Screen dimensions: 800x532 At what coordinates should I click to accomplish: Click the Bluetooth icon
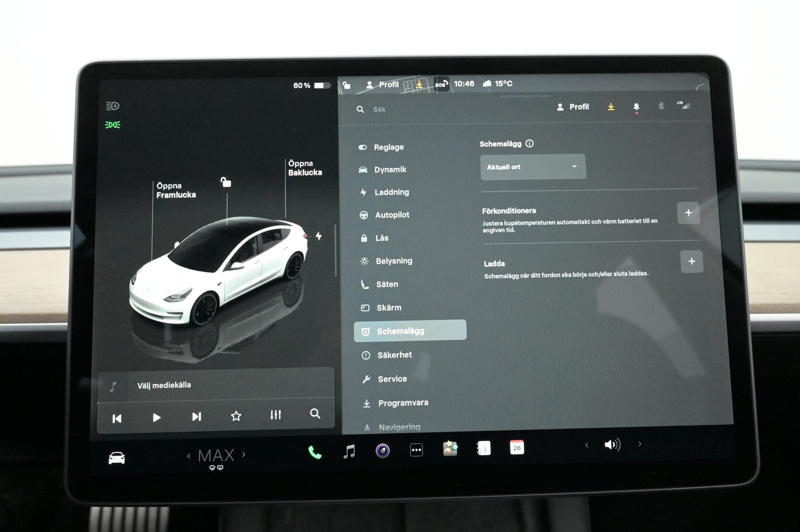660,106
